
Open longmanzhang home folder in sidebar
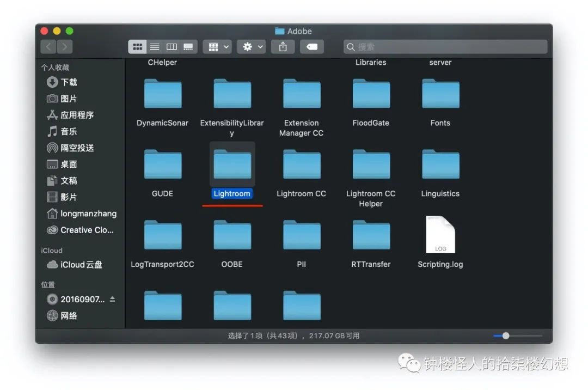(81, 214)
